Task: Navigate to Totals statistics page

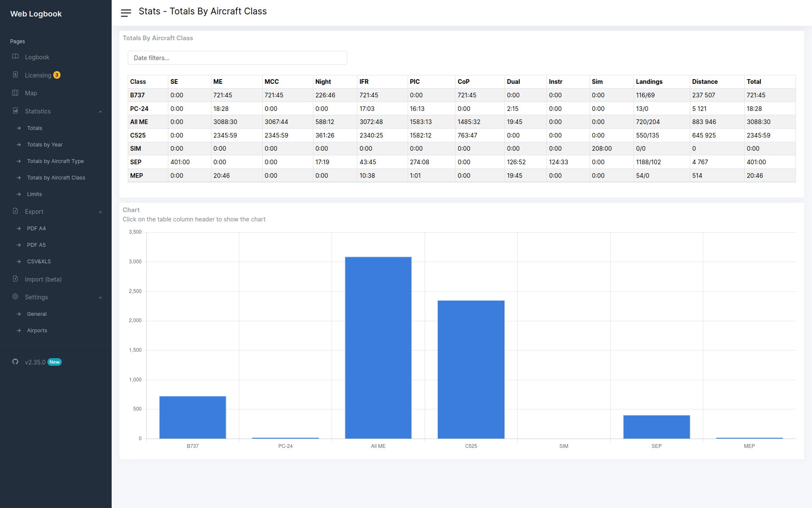Action: point(35,128)
